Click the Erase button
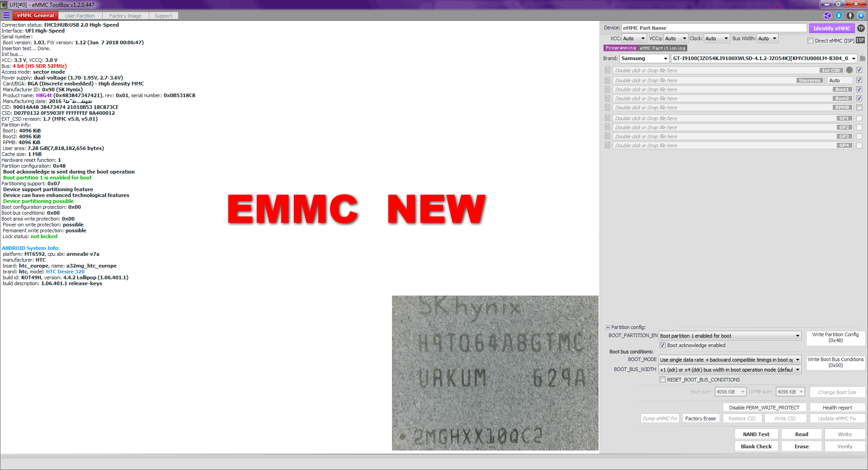The image size is (868, 470). coord(802,446)
